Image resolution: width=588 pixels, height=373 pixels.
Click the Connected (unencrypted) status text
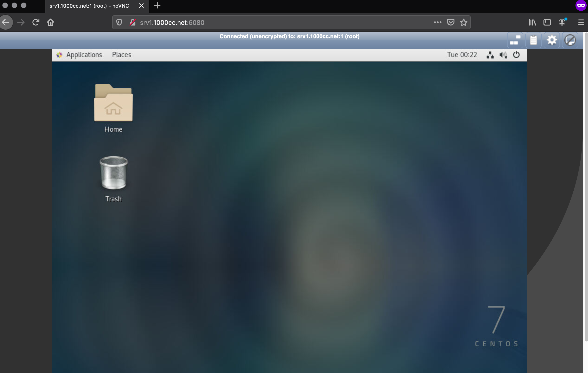pyautogui.click(x=289, y=36)
